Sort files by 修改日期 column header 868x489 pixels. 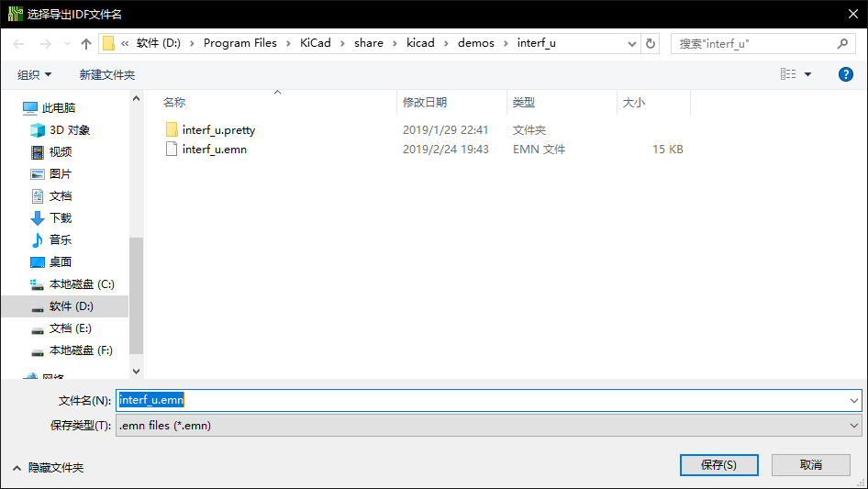click(425, 103)
